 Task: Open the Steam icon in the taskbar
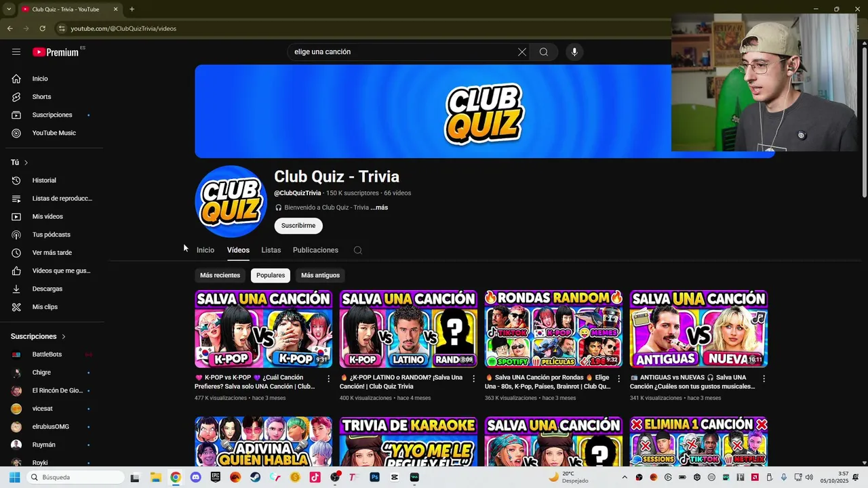pos(255,477)
